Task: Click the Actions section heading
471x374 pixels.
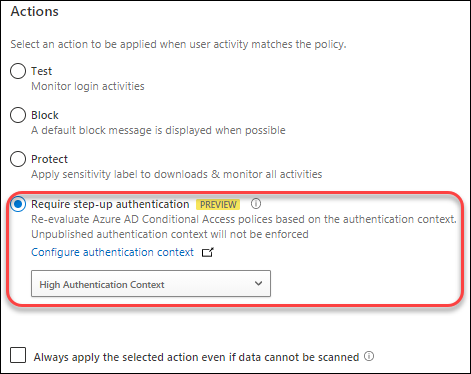Action: 35,11
